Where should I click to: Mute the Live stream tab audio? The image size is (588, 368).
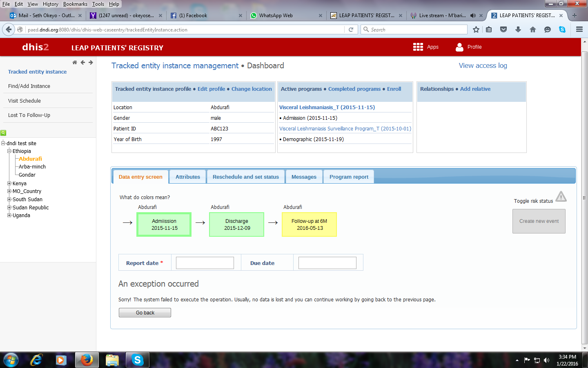pyautogui.click(x=473, y=16)
